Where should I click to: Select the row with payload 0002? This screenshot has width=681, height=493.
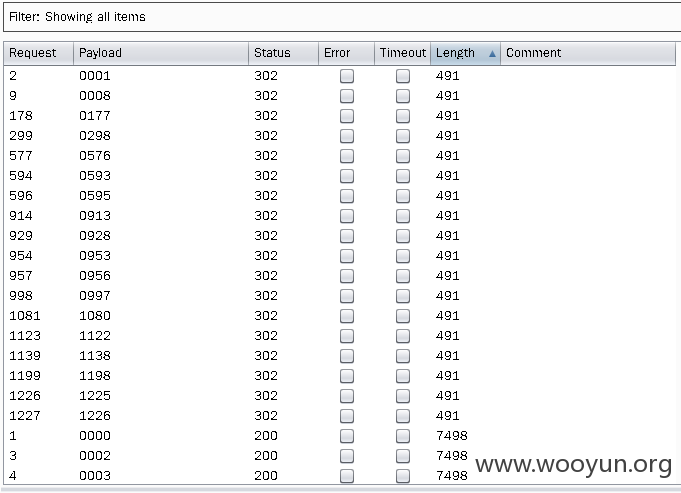[340, 456]
